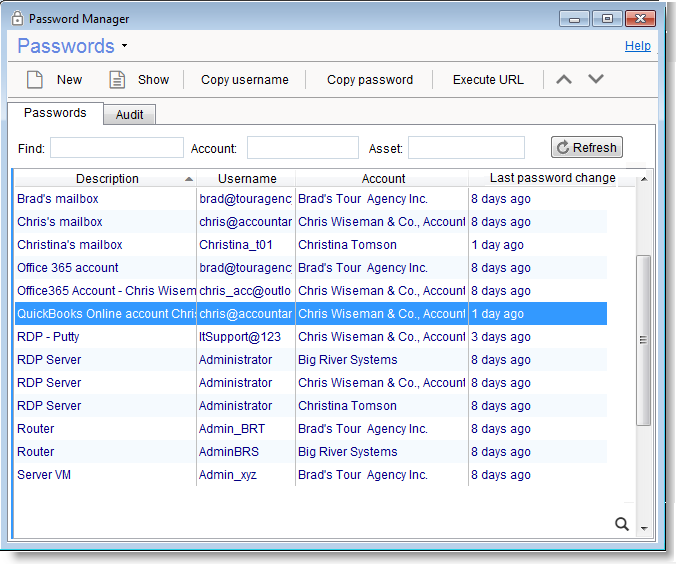676x564 pixels.
Task: Select the Christina's mailbox row
Action: (x=70, y=245)
